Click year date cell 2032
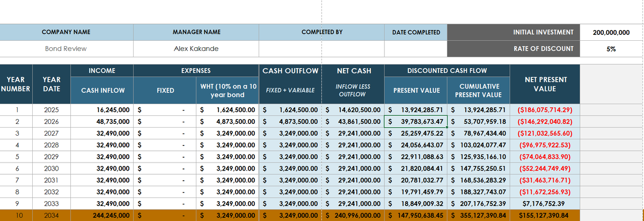 [52, 191]
